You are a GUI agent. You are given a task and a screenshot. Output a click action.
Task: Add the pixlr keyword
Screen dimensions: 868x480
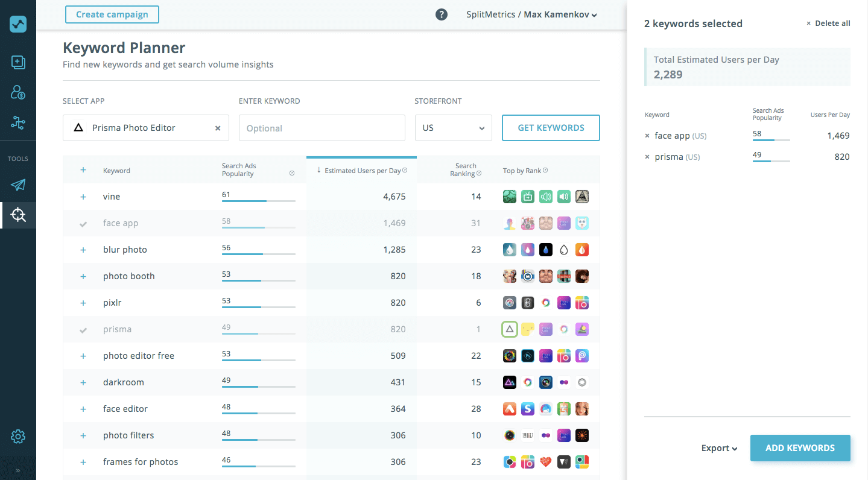click(x=83, y=303)
